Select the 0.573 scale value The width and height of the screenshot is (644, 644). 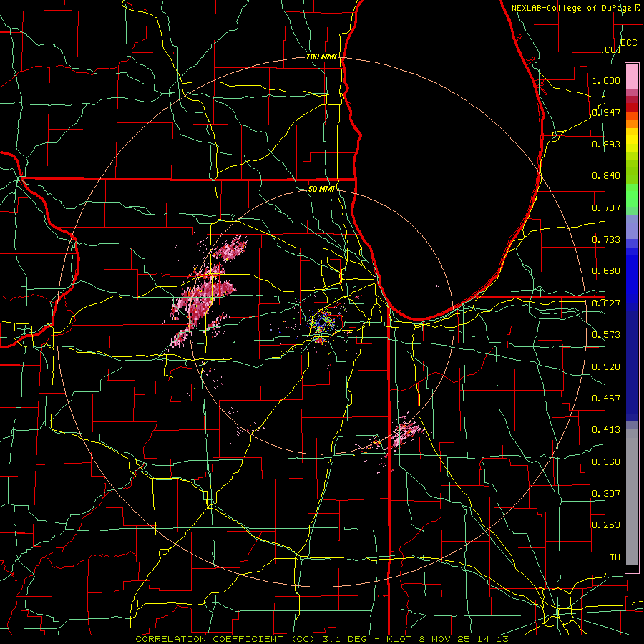click(x=606, y=335)
